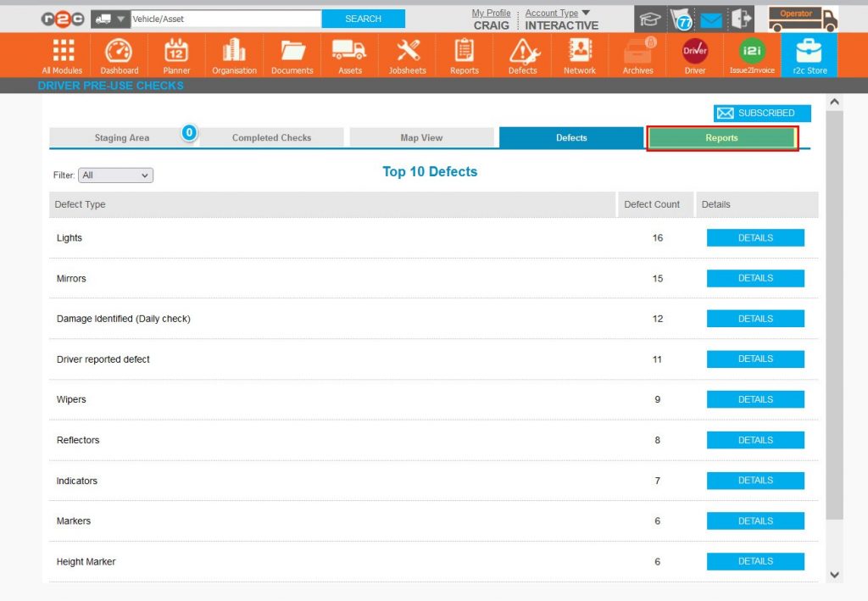The width and height of the screenshot is (868, 601).
Task: Open My Profile for CRAIG
Action: tap(491, 12)
